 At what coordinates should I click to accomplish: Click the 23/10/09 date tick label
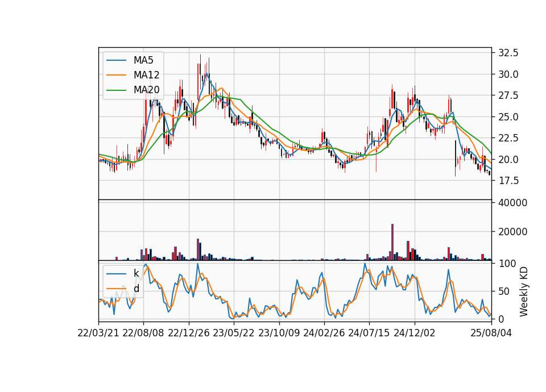[279, 333]
